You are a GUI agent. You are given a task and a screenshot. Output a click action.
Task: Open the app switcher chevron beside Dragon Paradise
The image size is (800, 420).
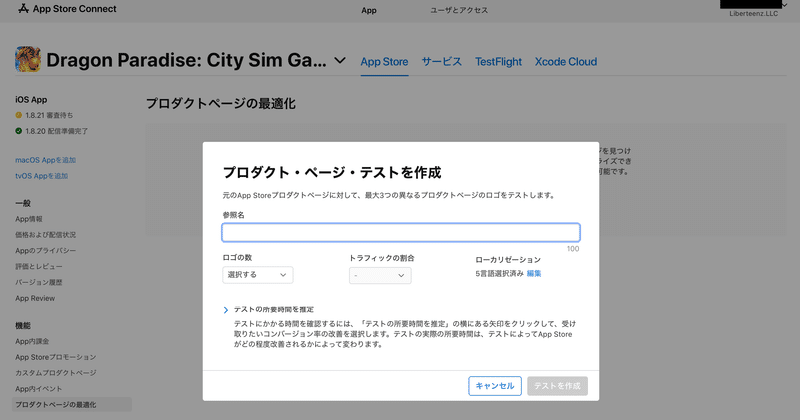(340, 60)
